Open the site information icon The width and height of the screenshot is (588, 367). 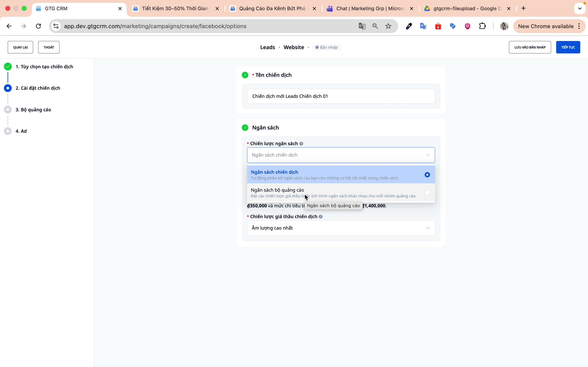[x=56, y=26]
